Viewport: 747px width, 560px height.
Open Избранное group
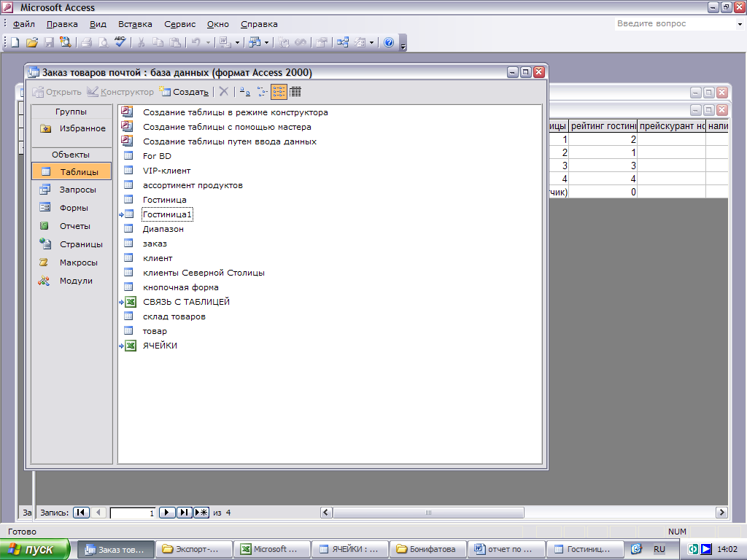(71, 128)
